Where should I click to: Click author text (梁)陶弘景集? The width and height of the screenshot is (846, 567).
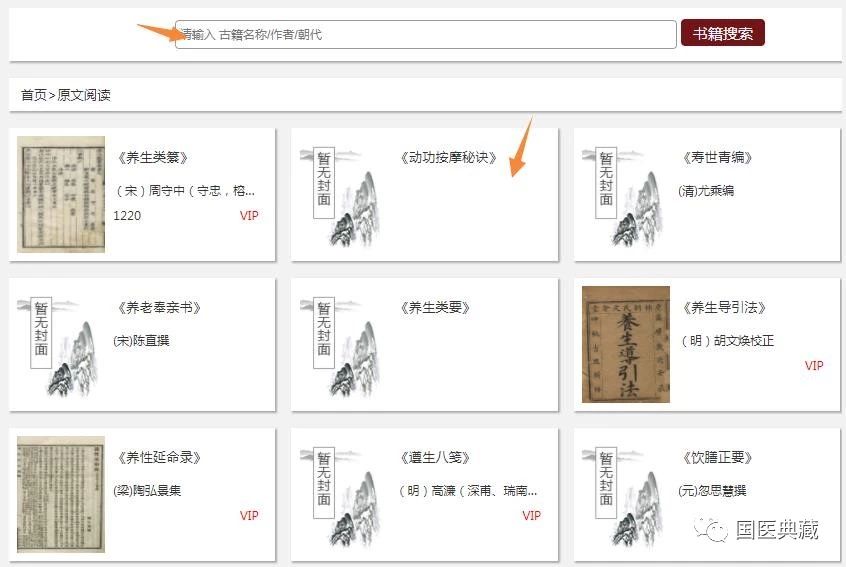click(147, 490)
